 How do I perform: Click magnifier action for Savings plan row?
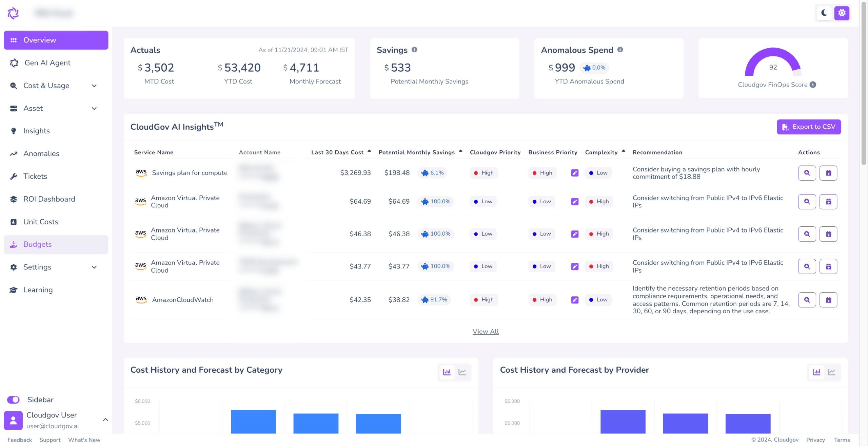tap(807, 173)
